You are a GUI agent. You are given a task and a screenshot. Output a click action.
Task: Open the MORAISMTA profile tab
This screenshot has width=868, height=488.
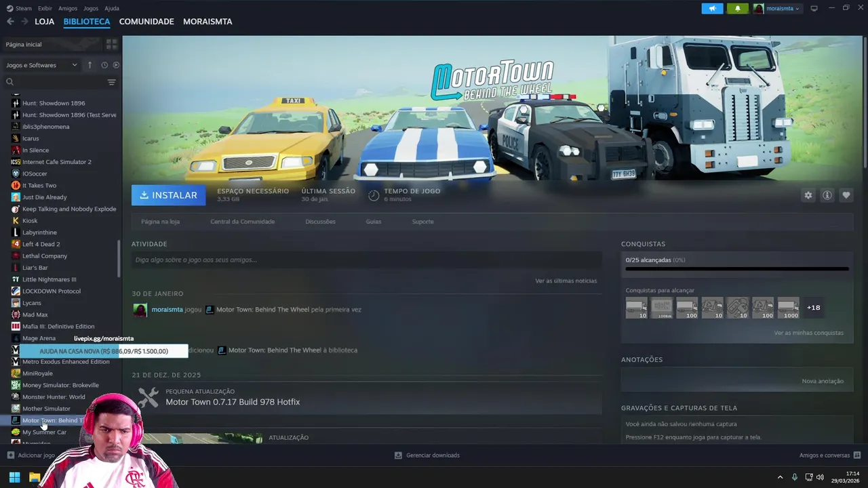[x=208, y=22]
